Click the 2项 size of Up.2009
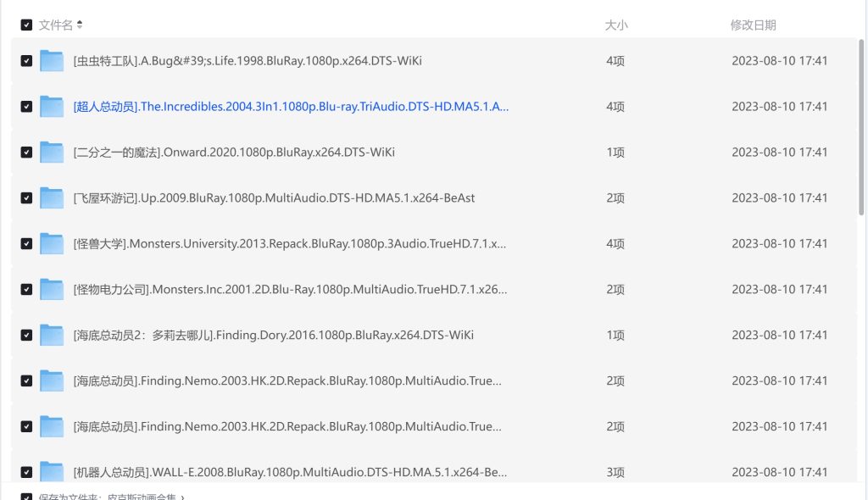Screen dimensions: 868x500 click(x=615, y=197)
